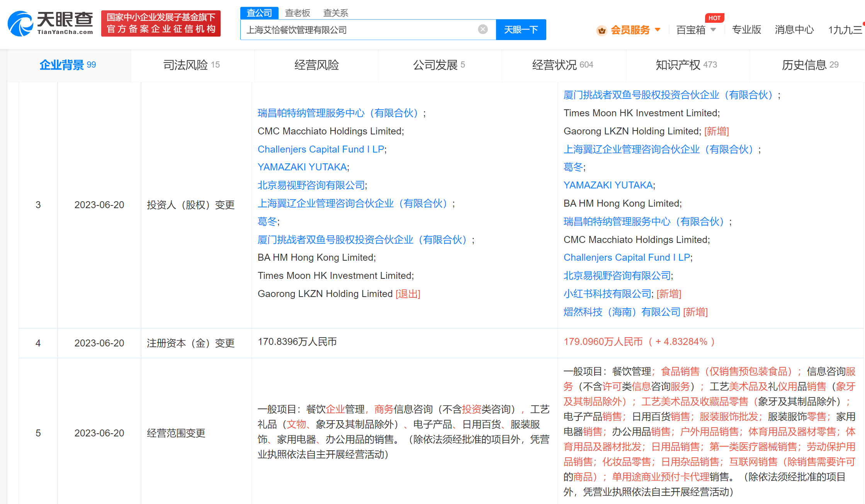The width and height of the screenshot is (865, 504).
Task: Switch to the 查公司 search tab
Action: [259, 13]
